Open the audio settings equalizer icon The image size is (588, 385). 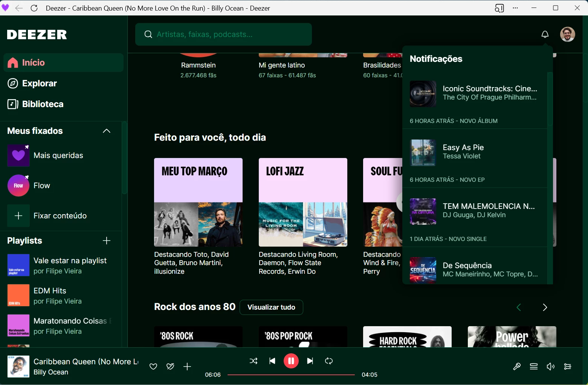[567, 366]
